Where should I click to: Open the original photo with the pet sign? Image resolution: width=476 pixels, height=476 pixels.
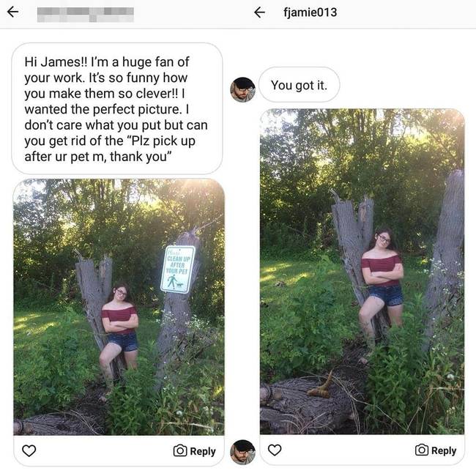pyautogui.click(x=119, y=307)
